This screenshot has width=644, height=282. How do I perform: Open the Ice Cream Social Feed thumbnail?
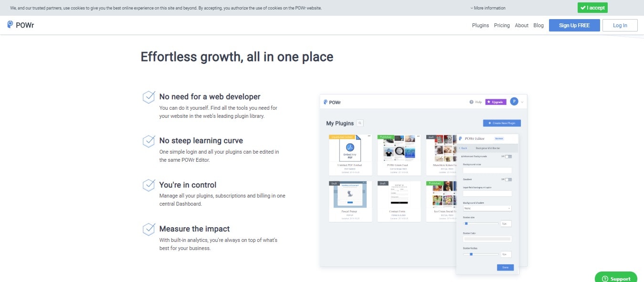[442, 194]
